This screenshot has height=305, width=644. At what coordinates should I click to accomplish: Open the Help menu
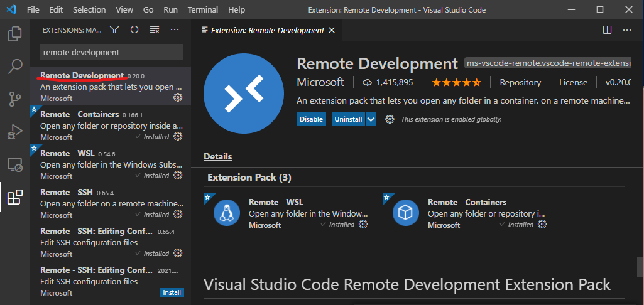point(237,9)
